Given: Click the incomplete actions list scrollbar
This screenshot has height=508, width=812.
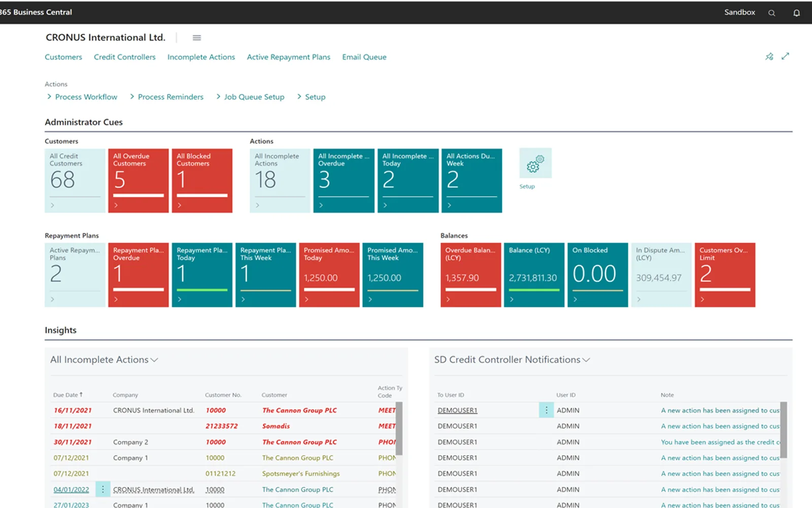Looking at the screenshot, I should coord(399,429).
